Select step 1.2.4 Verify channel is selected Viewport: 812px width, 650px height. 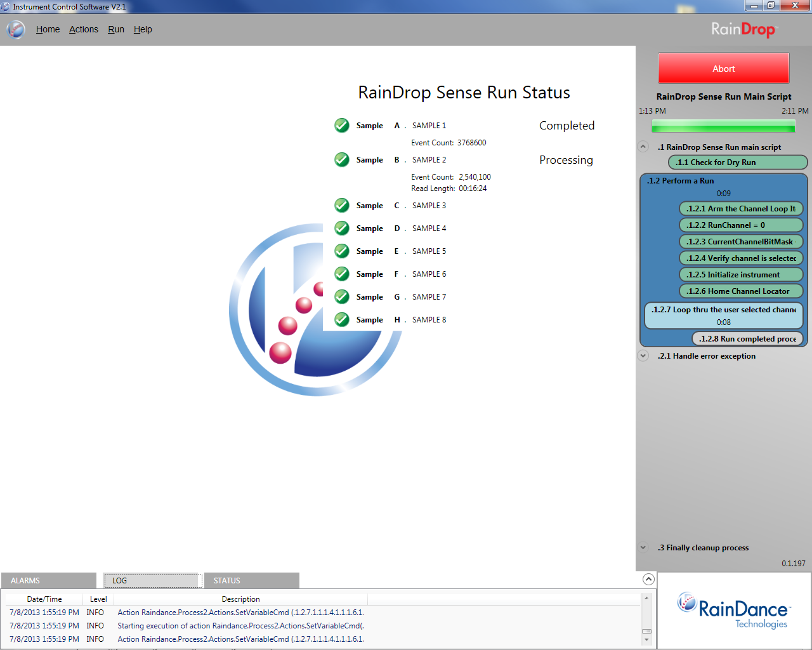pos(741,258)
